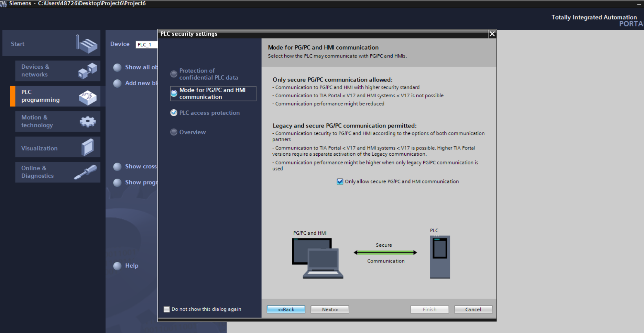Click the Show all objects bullet
The height and width of the screenshot is (333, 644).
[117, 67]
